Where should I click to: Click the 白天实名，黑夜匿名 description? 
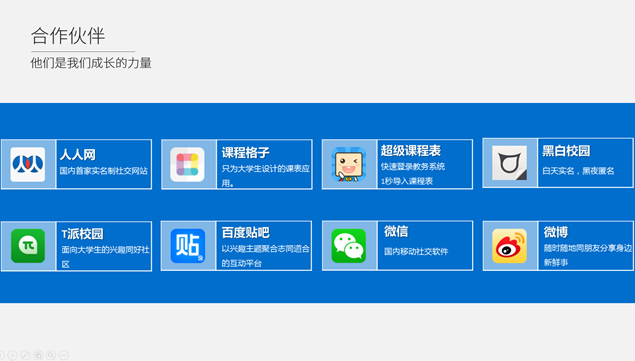[578, 171]
